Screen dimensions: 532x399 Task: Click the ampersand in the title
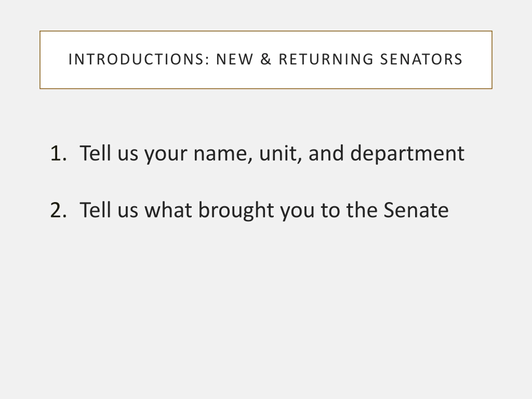pyautogui.click(x=266, y=59)
